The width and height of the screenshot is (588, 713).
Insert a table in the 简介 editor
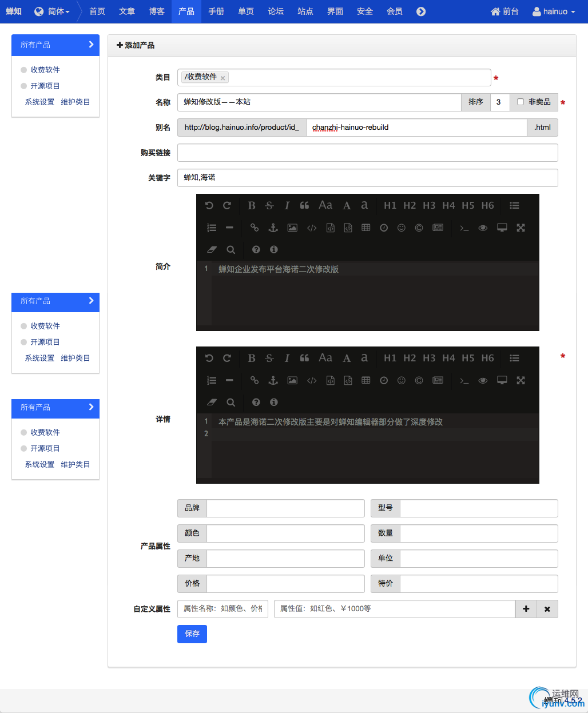coord(366,228)
